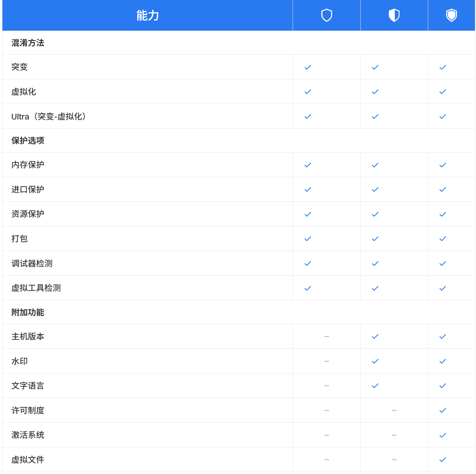The image size is (476, 474).
Task: Click the 文字语言 row label
Action: tap(28, 386)
